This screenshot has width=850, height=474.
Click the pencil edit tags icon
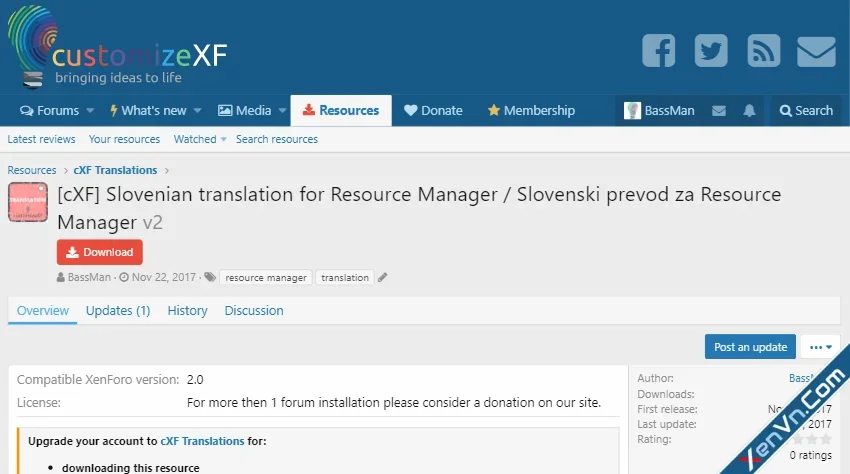(x=382, y=278)
